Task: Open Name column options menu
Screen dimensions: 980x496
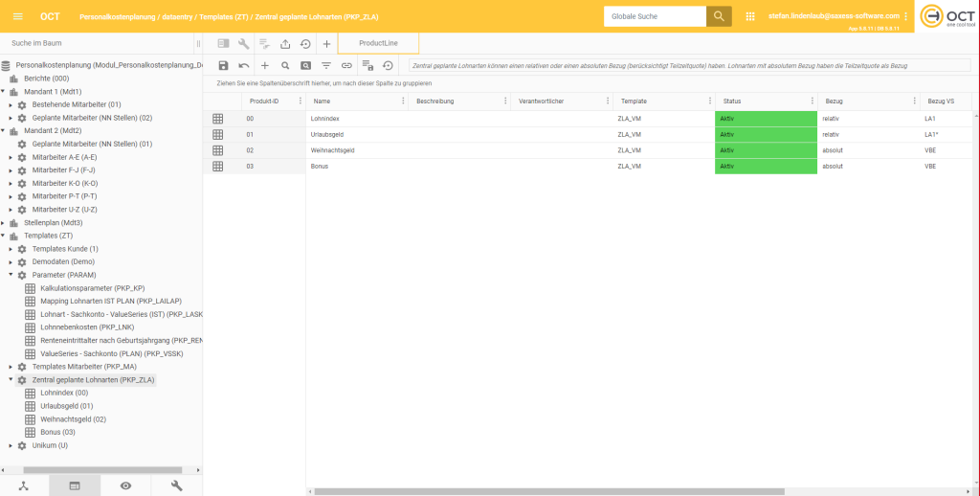Action: click(x=403, y=101)
